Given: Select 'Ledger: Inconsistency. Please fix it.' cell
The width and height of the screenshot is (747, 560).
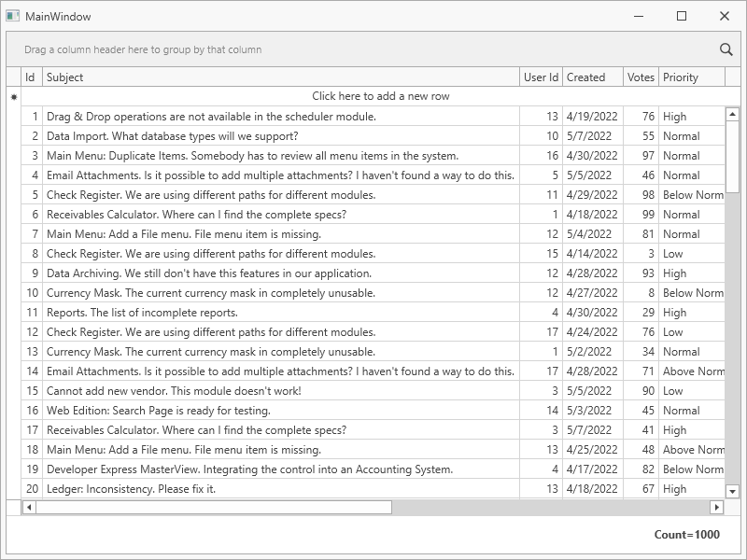Looking at the screenshot, I should 281,488.
